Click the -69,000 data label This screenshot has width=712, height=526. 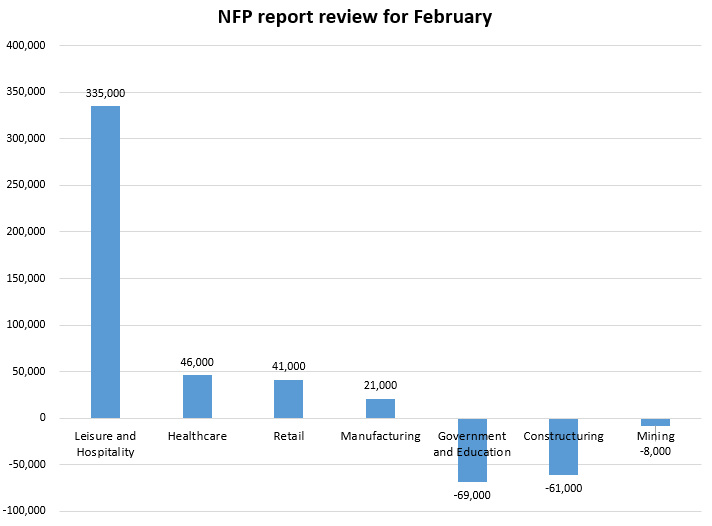pos(472,495)
